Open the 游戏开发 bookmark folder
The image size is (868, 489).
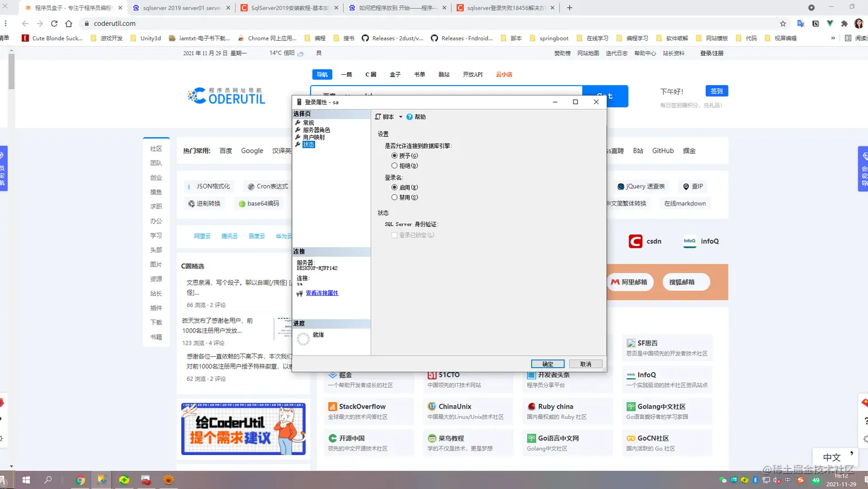[x=106, y=38]
